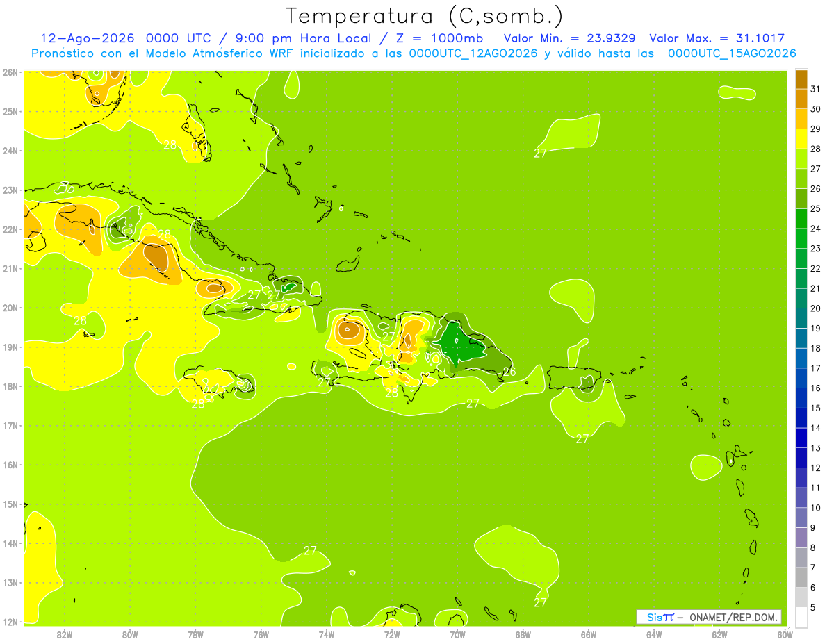Click the valid-until time '0000UTC_15AGO2026'
Screen dimensions: 834x644
pyautogui.click(x=732, y=53)
